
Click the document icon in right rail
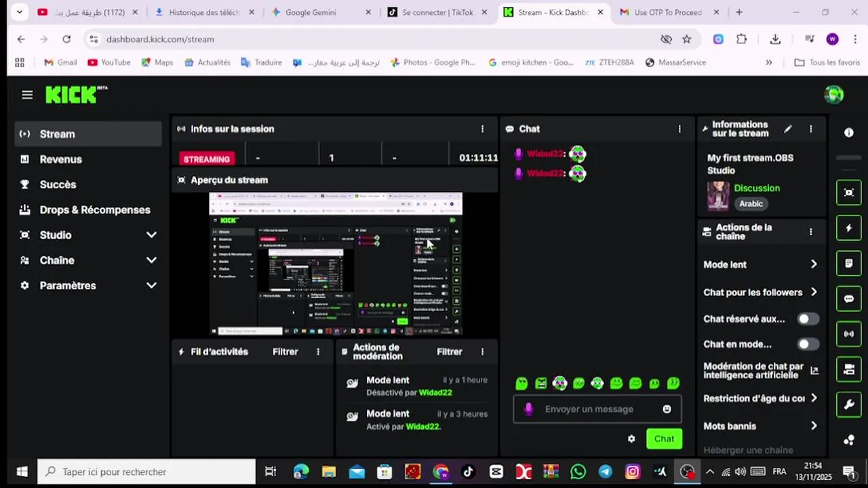point(848,263)
